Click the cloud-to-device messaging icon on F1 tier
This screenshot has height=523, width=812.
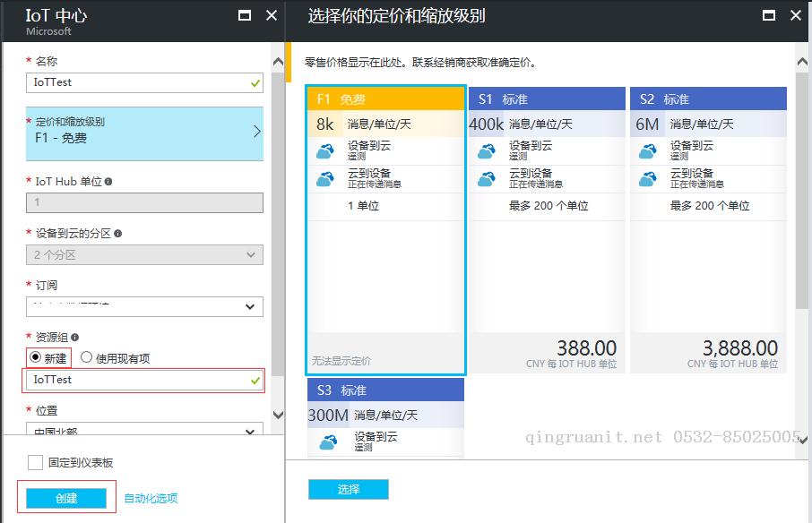(x=324, y=178)
